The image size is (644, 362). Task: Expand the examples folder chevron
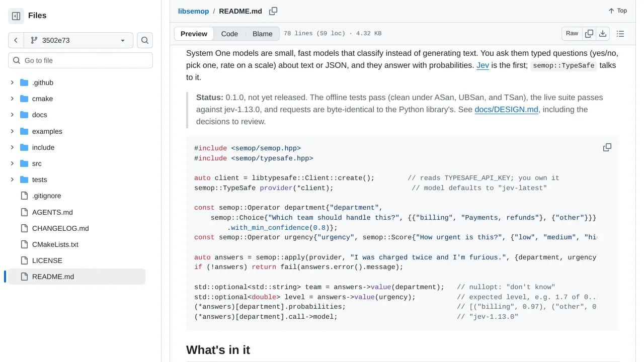(x=12, y=131)
